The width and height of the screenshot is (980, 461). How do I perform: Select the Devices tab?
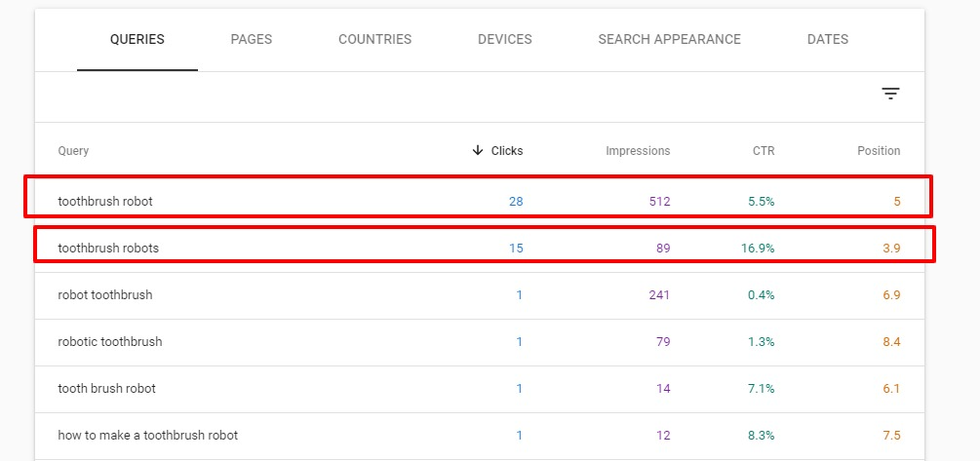tap(505, 40)
